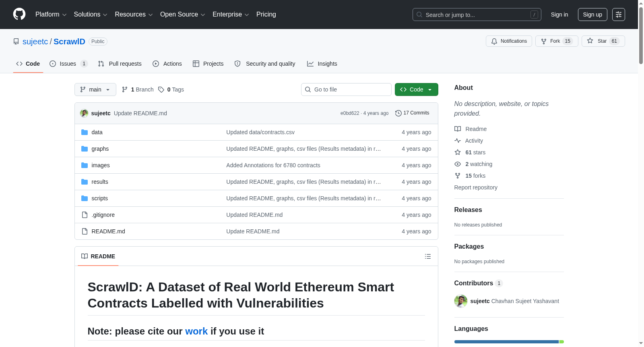Open the Contributors section heading
The height and width of the screenshot is (347, 644).
pyautogui.click(x=479, y=283)
